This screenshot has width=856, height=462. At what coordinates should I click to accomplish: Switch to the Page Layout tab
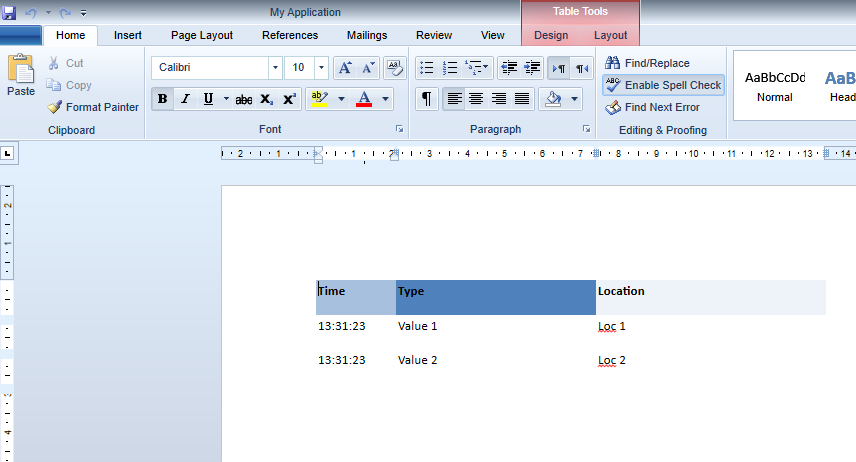point(201,35)
